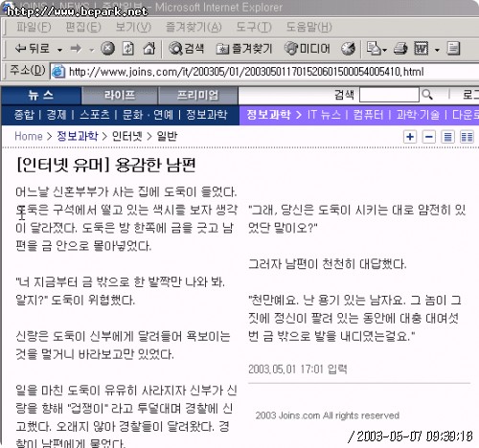Open the 도구(T) menu
479x448 pixels.
(254, 27)
